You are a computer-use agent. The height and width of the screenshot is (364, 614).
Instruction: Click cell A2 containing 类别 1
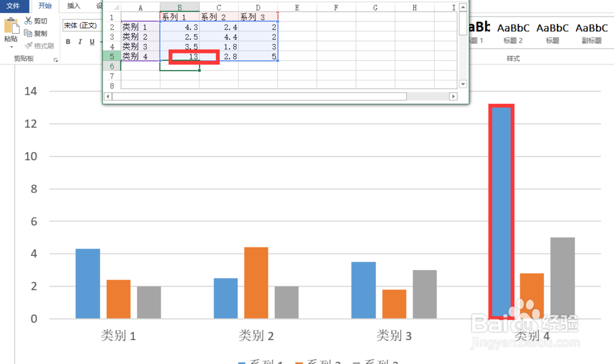pos(140,26)
